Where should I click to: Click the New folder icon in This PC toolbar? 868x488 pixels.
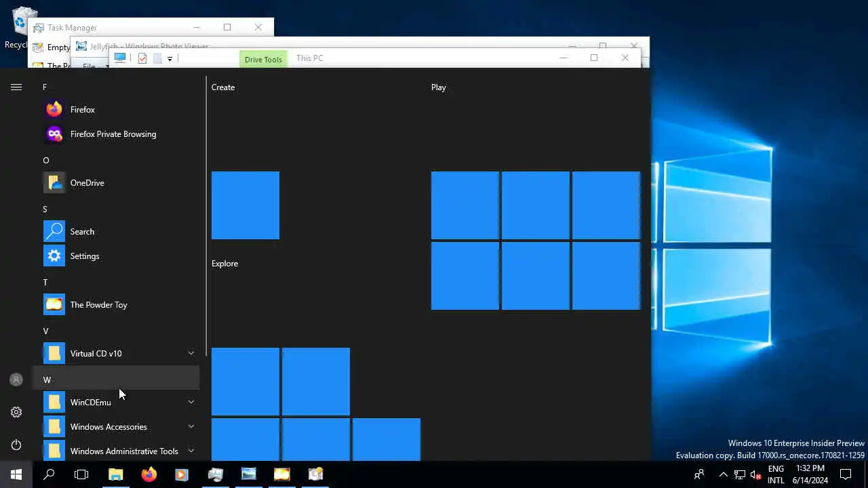tap(157, 58)
